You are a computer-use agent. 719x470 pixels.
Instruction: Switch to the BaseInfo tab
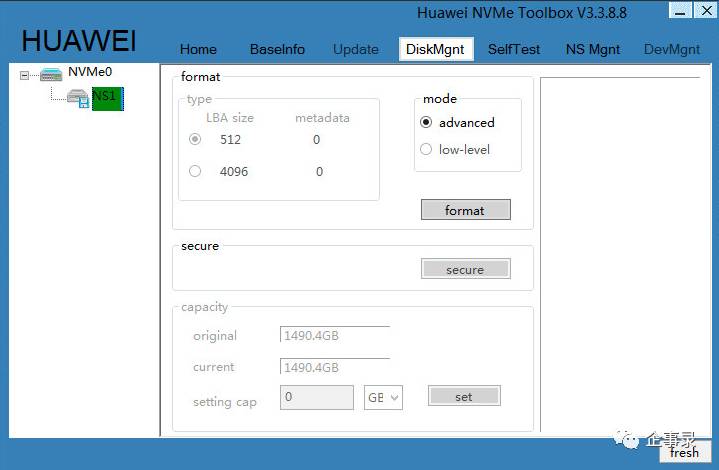[277, 49]
